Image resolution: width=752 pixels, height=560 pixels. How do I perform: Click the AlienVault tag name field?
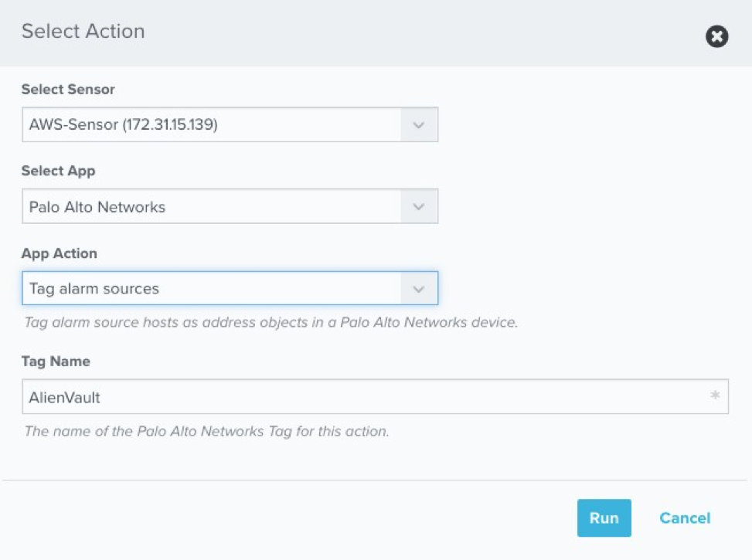pos(309,395)
